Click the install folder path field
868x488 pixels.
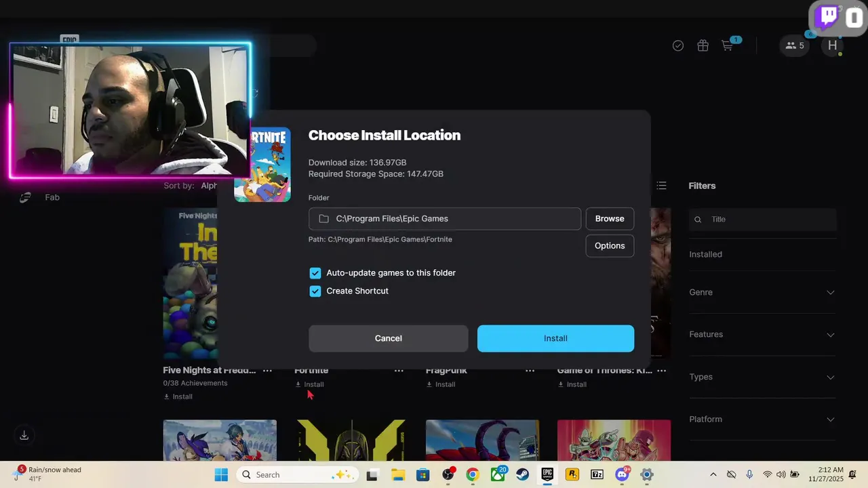pos(445,218)
